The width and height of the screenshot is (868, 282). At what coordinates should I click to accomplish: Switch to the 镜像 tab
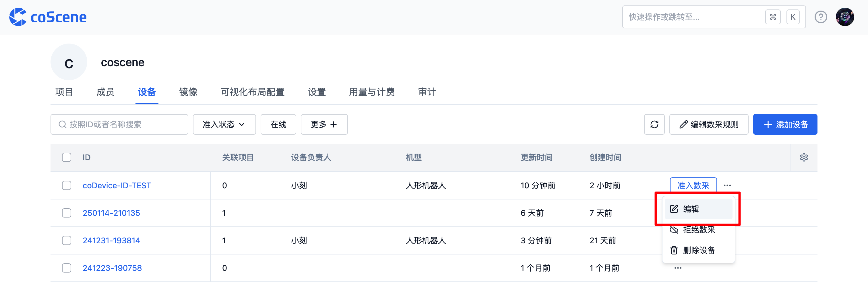click(188, 92)
